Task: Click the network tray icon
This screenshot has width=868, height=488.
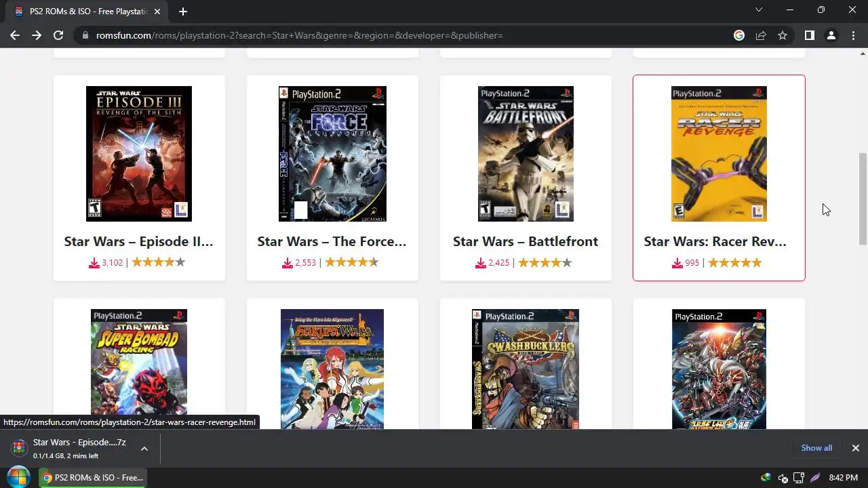Action: pyautogui.click(x=799, y=478)
